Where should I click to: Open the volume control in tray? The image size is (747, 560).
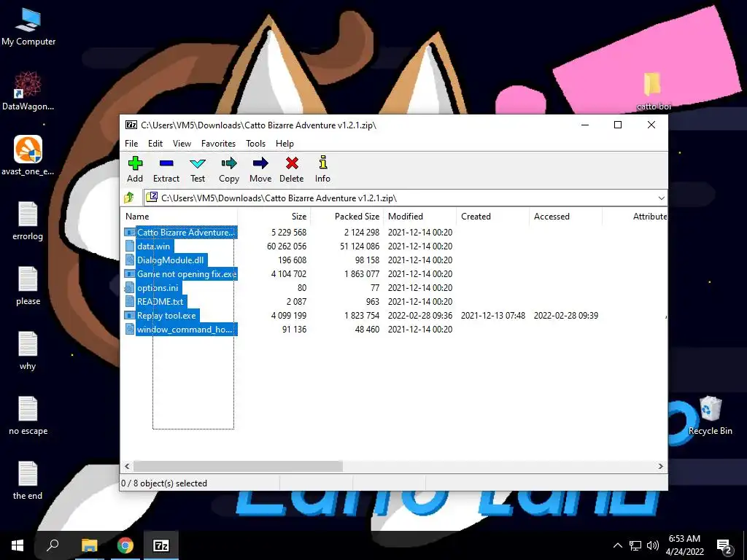[653, 545]
